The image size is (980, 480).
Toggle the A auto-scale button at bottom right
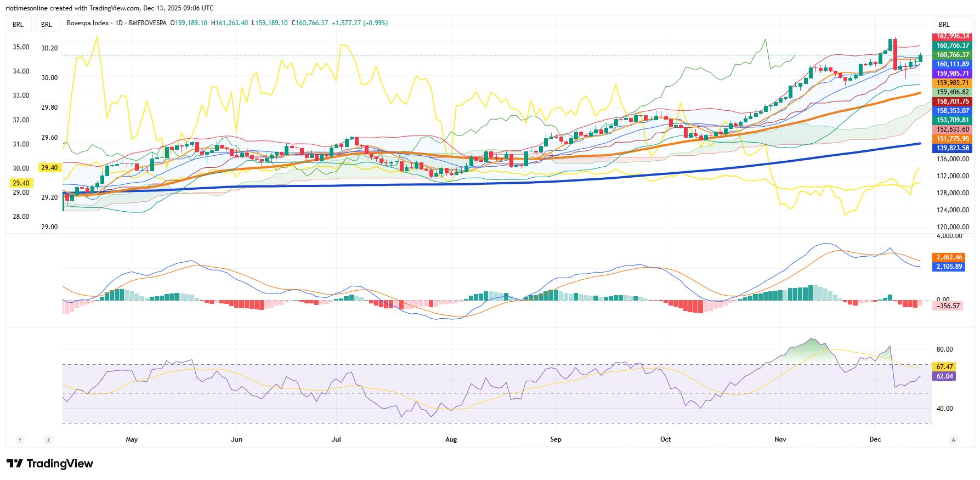tap(954, 439)
